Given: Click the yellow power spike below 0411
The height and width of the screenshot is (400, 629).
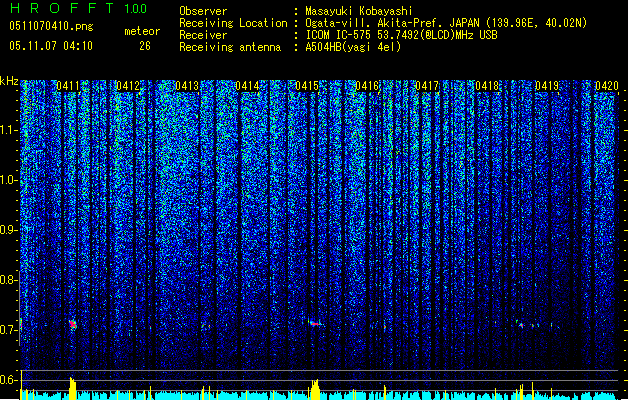Looking at the screenshot, I should 73,388.
